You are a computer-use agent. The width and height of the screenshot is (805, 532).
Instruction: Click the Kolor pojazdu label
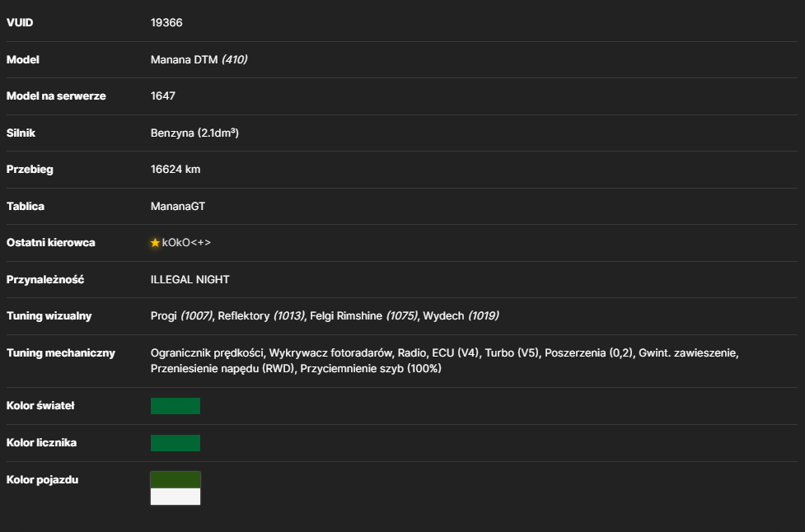click(x=42, y=479)
